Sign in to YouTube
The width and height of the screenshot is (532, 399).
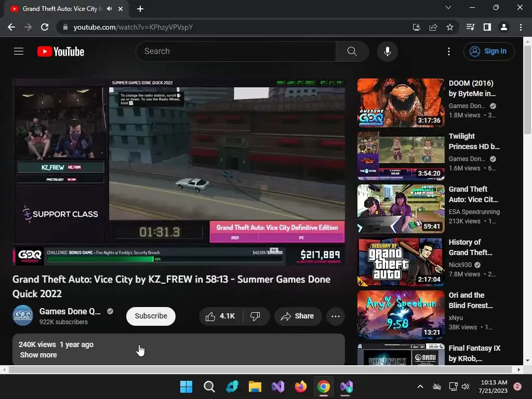pyautogui.click(x=488, y=51)
